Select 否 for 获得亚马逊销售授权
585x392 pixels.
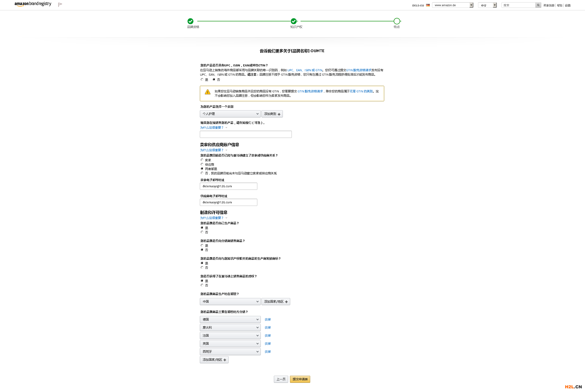click(202, 285)
